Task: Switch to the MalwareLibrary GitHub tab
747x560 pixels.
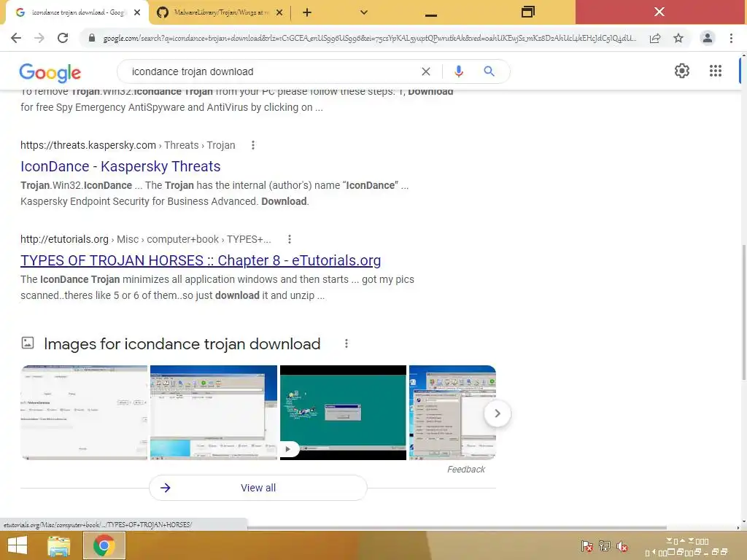Action: [x=219, y=12]
